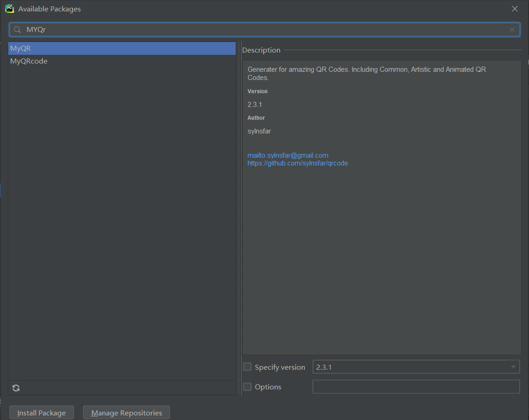This screenshot has width=529, height=420.
Task: Click the Available Packages window title
Action: click(50, 9)
